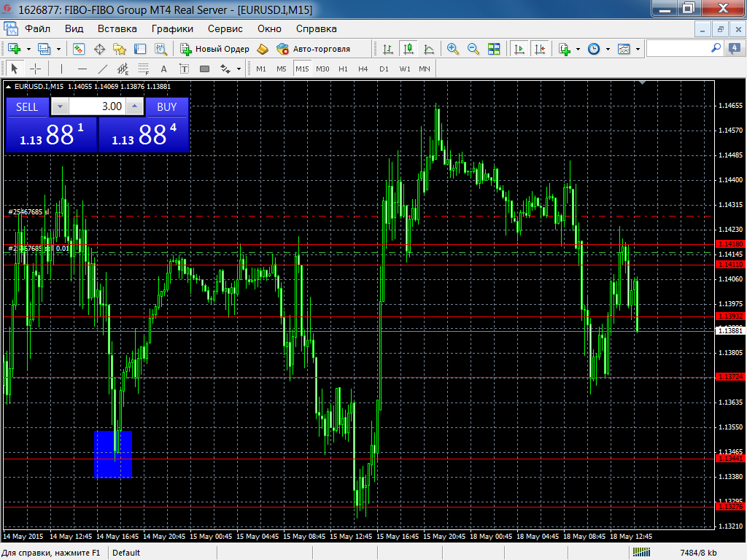Viewport: 747px width, 560px height.
Task: Click the Indicators add icon
Action: (565, 49)
